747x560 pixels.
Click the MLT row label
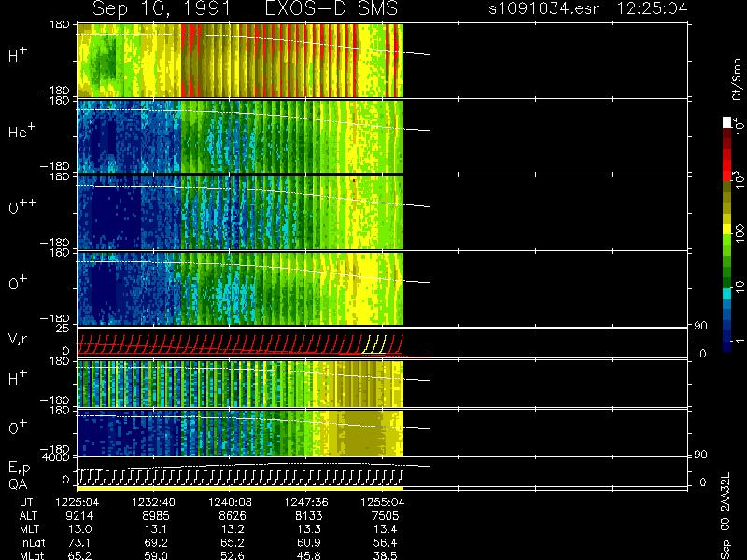coord(30,529)
